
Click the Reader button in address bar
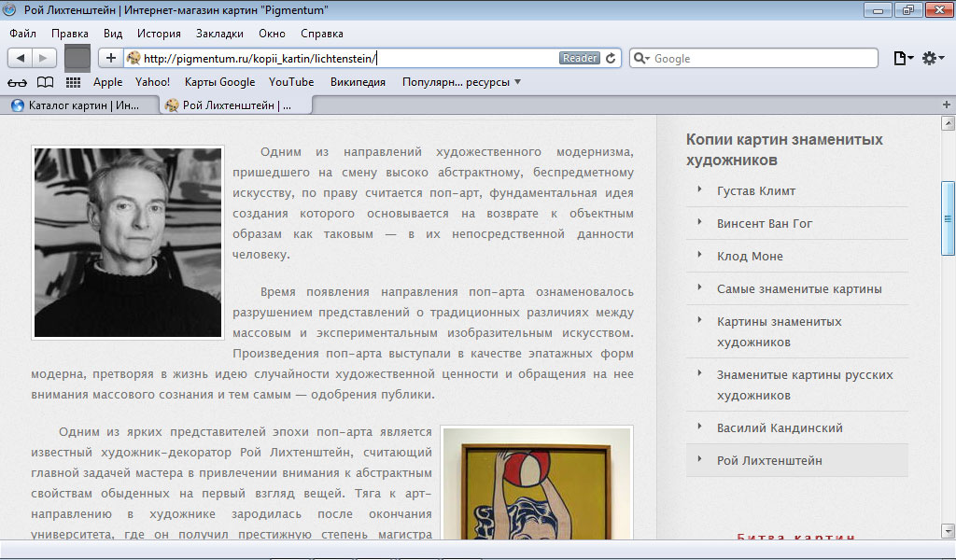click(579, 58)
